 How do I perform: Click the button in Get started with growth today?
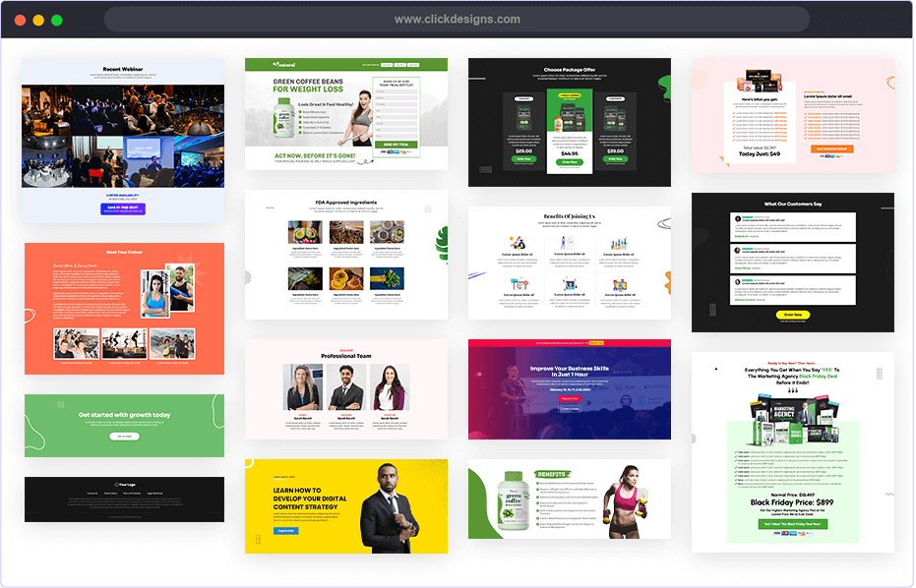pos(123,436)
